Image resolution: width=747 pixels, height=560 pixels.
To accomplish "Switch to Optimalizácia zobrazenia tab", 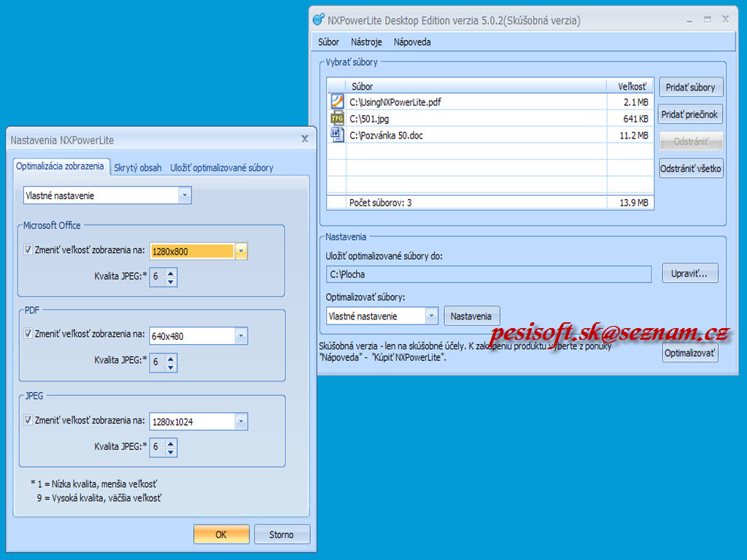I will coord(60,166).
